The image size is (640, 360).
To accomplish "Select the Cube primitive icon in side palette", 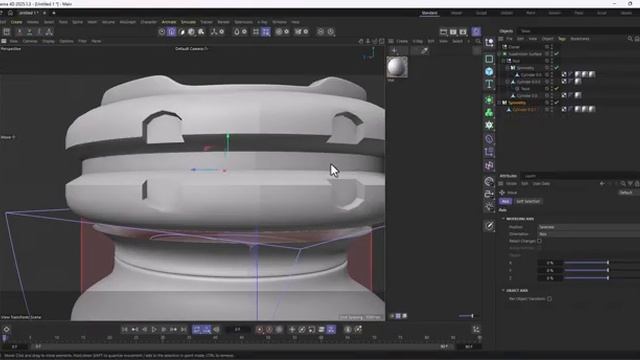I will point(489,72).
